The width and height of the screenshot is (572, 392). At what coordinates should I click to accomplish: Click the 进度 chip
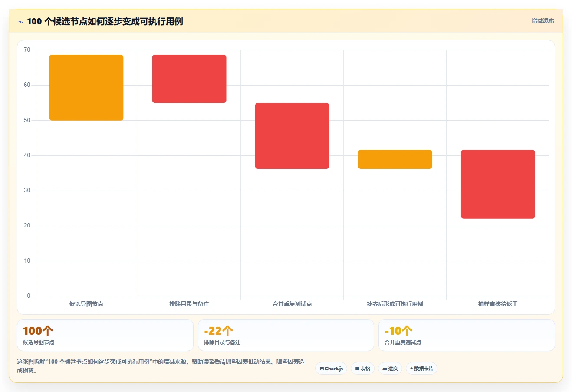point(390,369)
